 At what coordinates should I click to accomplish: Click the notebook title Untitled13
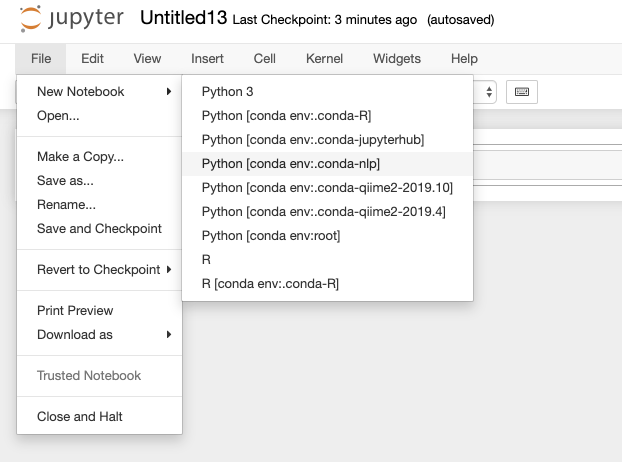184,18
